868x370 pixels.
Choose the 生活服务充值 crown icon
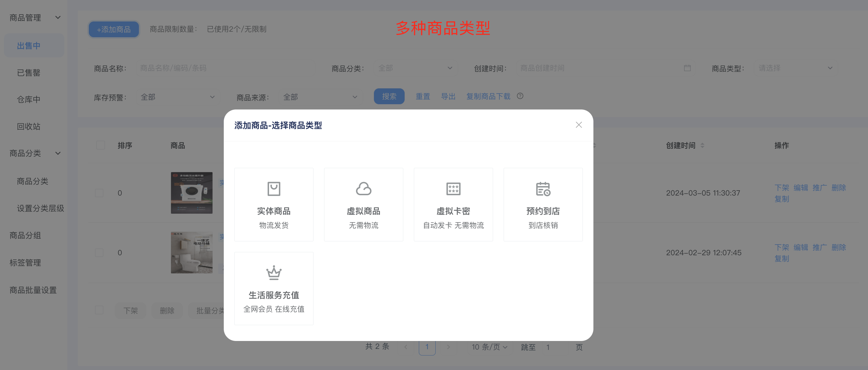coord(274,273)
